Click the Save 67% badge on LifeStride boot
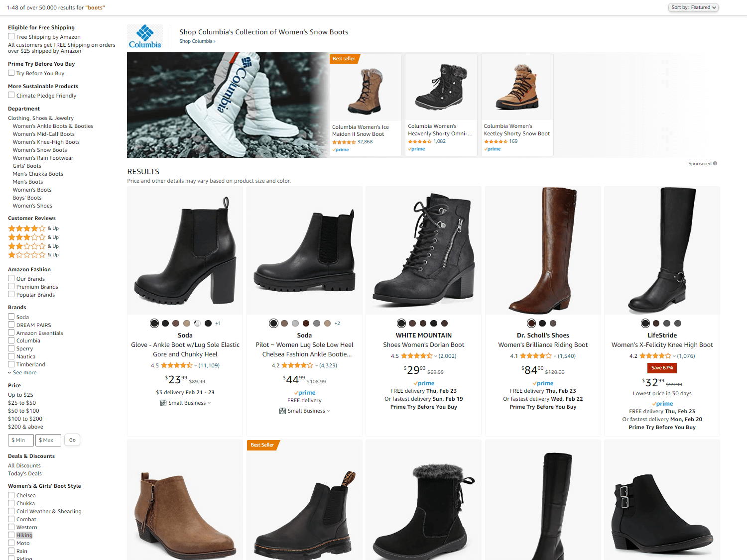This screenshot has width=747, height=560. coord(662,368)
